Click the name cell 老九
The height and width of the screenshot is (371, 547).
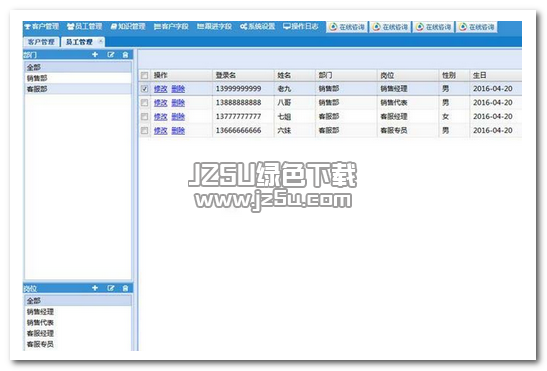pos(284,89)
